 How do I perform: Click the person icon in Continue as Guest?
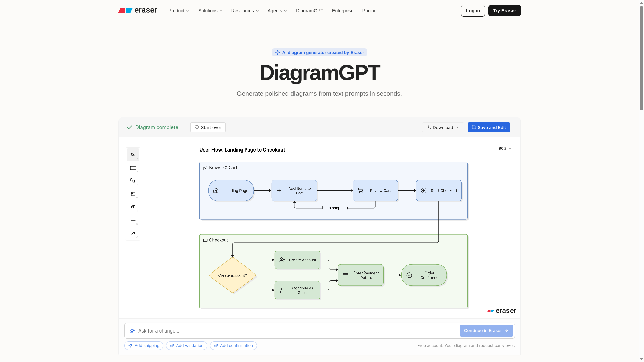point(282,290)
